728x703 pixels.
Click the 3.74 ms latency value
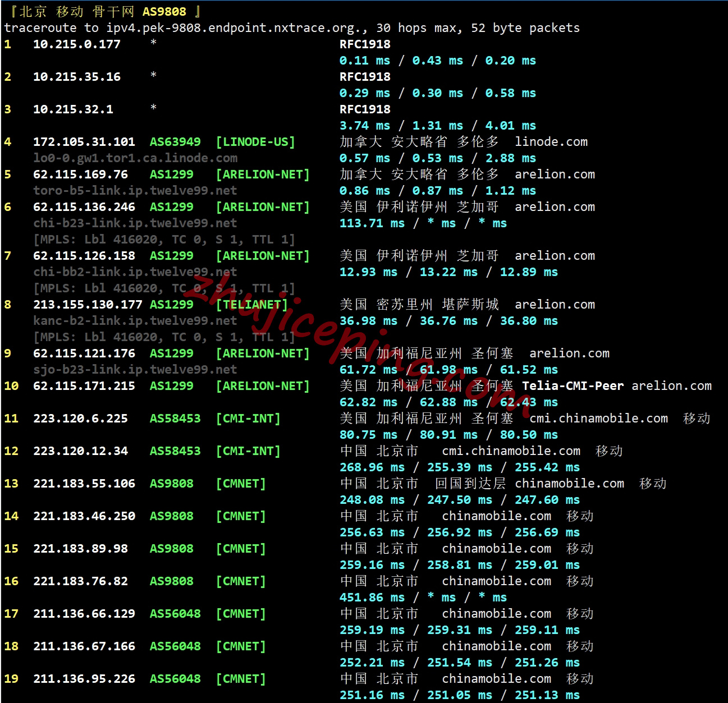click(x=365, y=126)
